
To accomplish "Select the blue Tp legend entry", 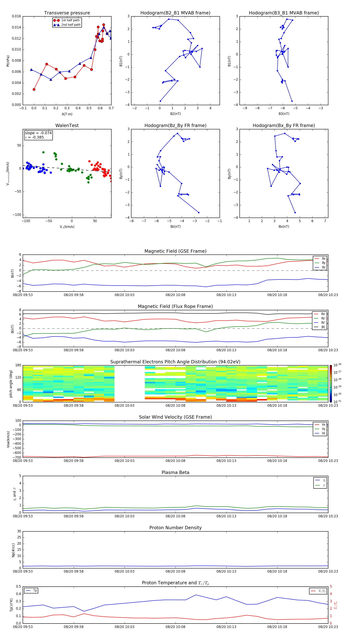I will pos(31,591).
